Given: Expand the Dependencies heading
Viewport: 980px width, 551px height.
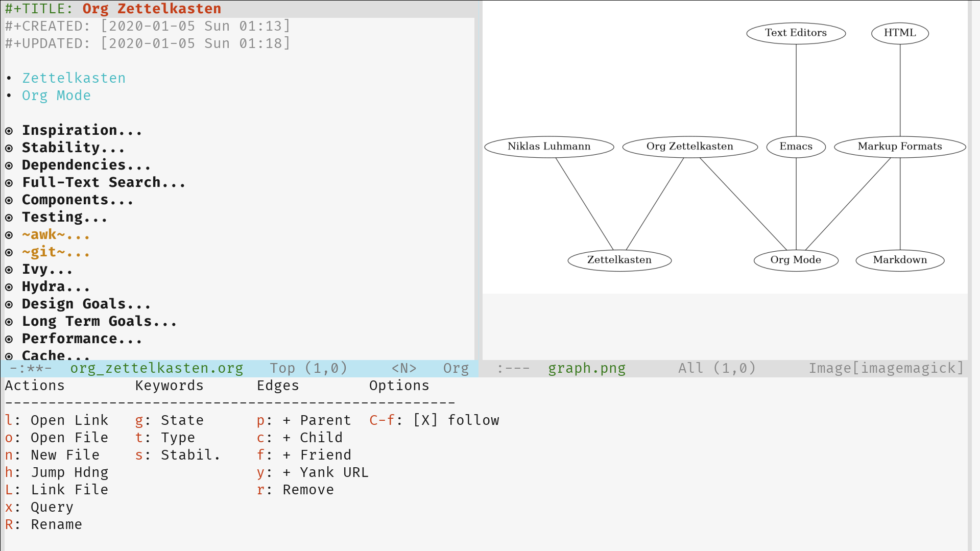Looking at the screenshot, I should [86, 165].
